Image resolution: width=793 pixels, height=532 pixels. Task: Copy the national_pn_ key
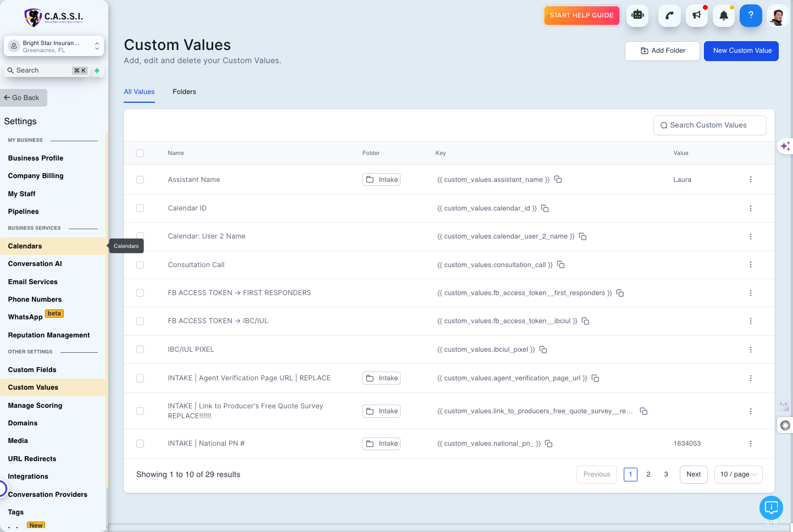tap(548, 444)
